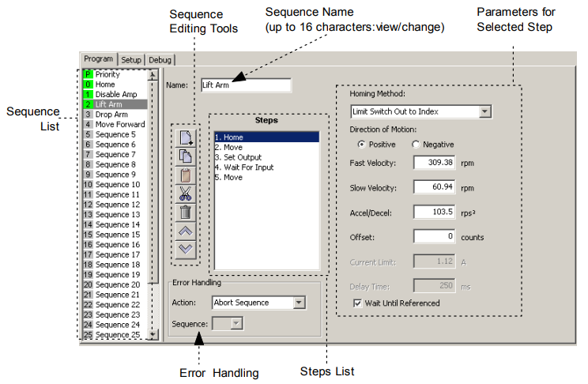Click the Accel/Decel input field
588x384 pixels.
pos(434,212)
